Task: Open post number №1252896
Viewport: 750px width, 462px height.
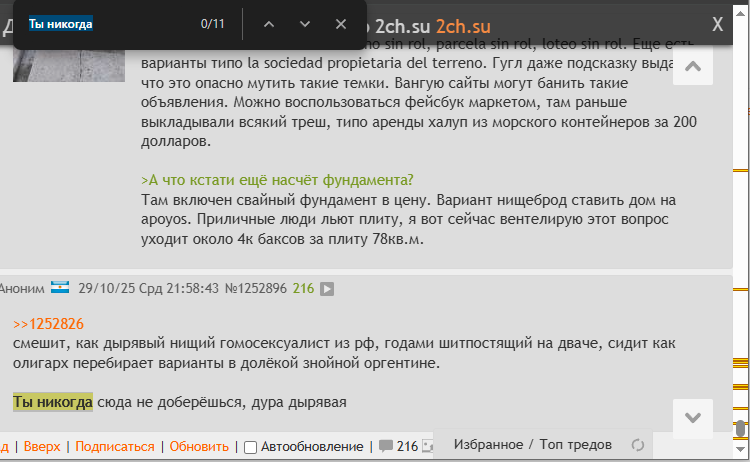Action: (x=255, y=288)
